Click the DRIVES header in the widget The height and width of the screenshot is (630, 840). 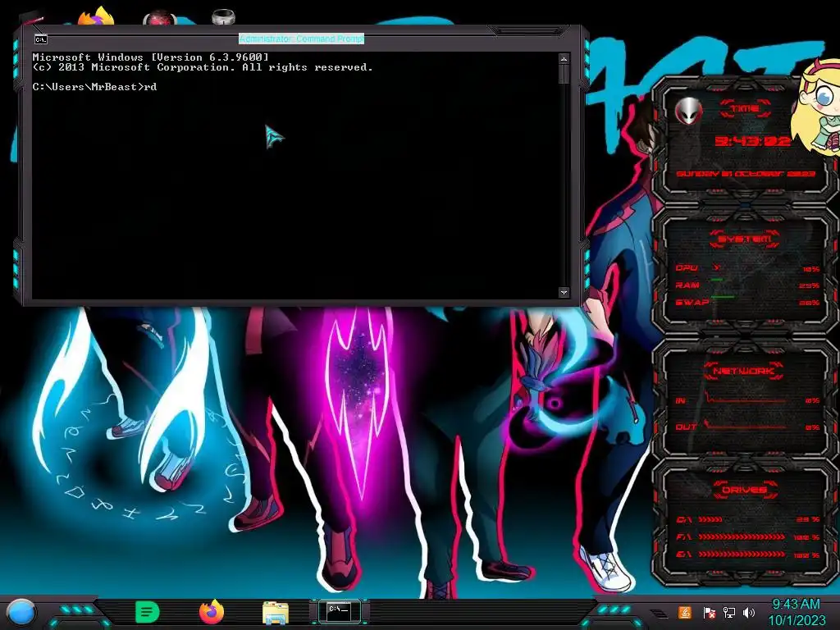743,490
